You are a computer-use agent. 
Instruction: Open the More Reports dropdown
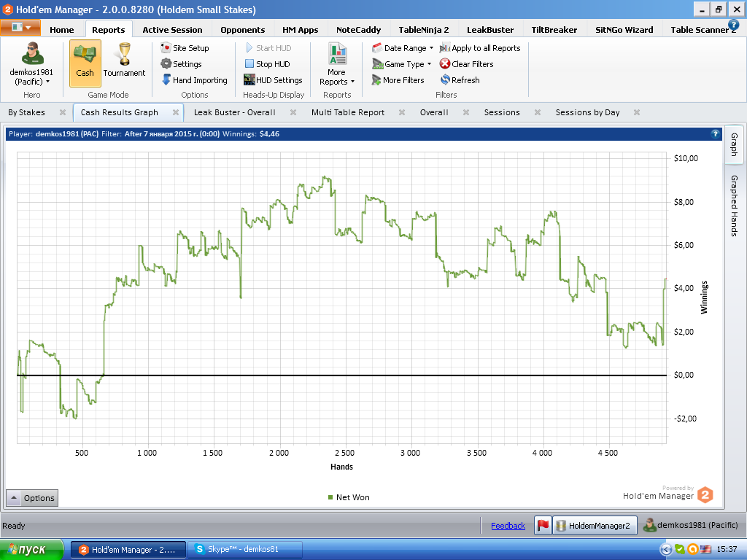coord(337,64)
